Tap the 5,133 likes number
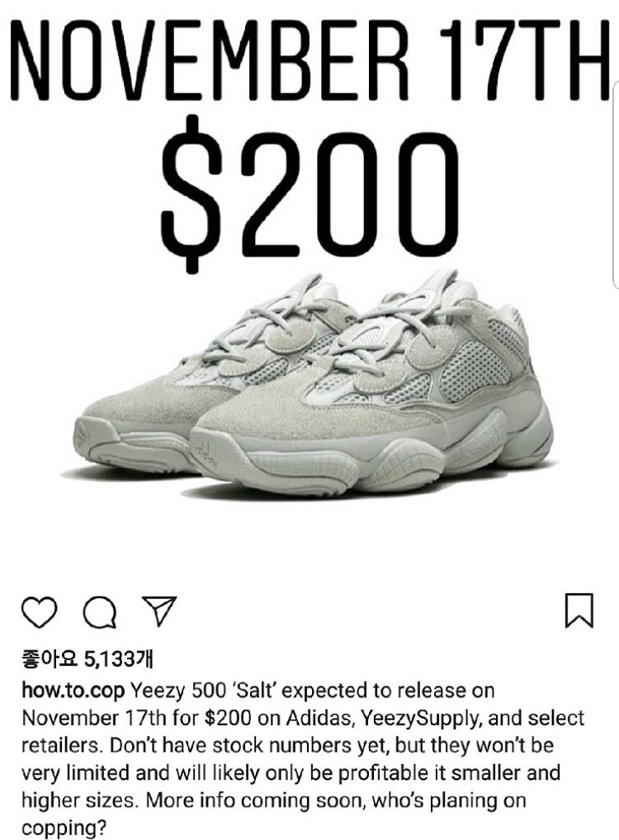619x840 pixels. tap(109, 659)
